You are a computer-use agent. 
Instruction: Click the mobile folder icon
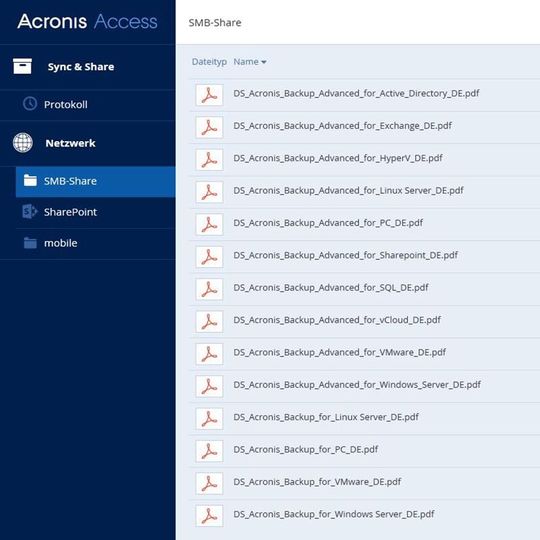click(30, 242)
